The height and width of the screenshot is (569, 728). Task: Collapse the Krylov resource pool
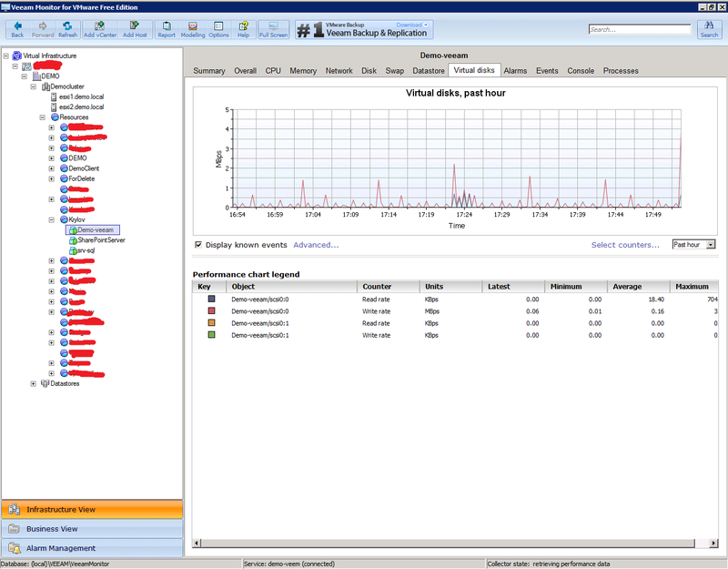52,219
